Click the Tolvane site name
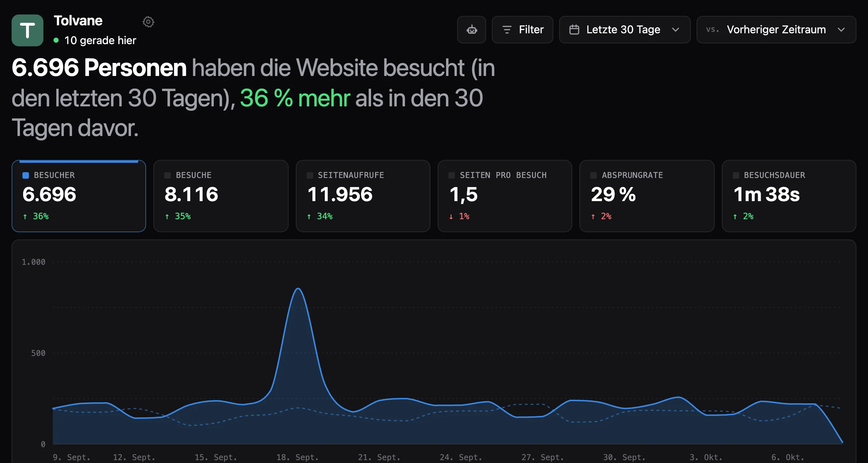The height and width of the screenshot is (463, 868). pyautogui.click(x=78, y=21)
